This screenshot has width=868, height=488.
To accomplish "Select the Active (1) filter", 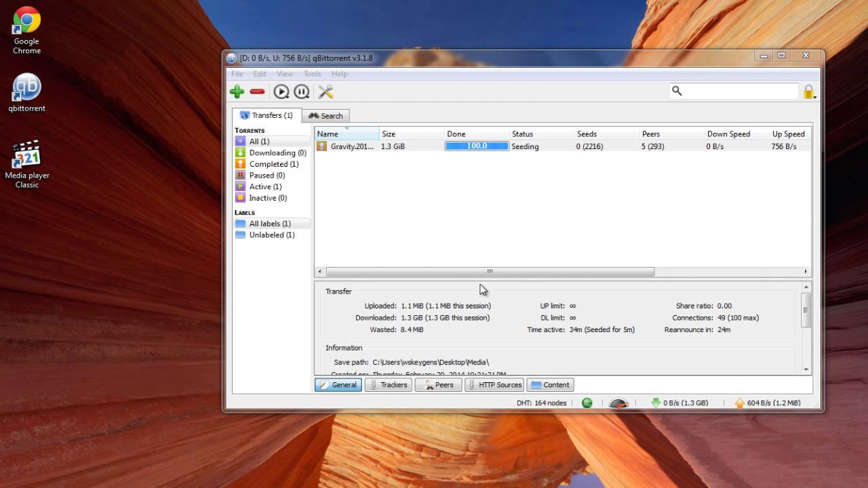I will click(271, 186).
